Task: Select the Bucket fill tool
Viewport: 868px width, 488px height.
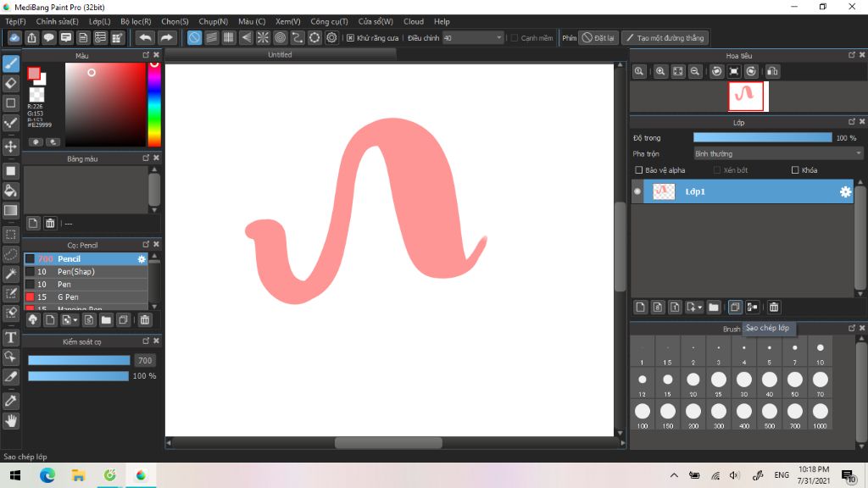Action: pos(10,191)
